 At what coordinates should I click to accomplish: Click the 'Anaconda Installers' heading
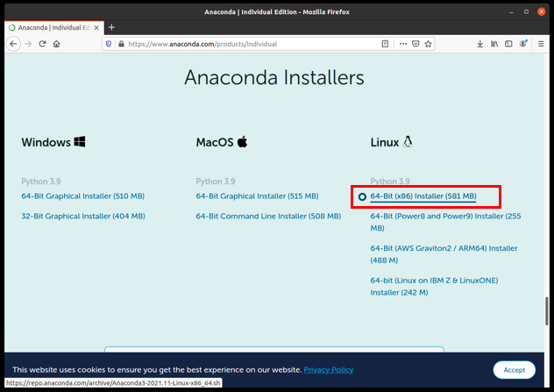274,77
